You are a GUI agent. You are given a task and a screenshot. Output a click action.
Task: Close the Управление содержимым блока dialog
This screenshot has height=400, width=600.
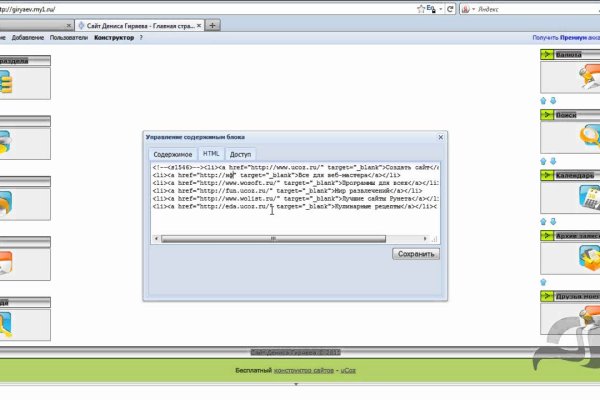click(440, 135)
